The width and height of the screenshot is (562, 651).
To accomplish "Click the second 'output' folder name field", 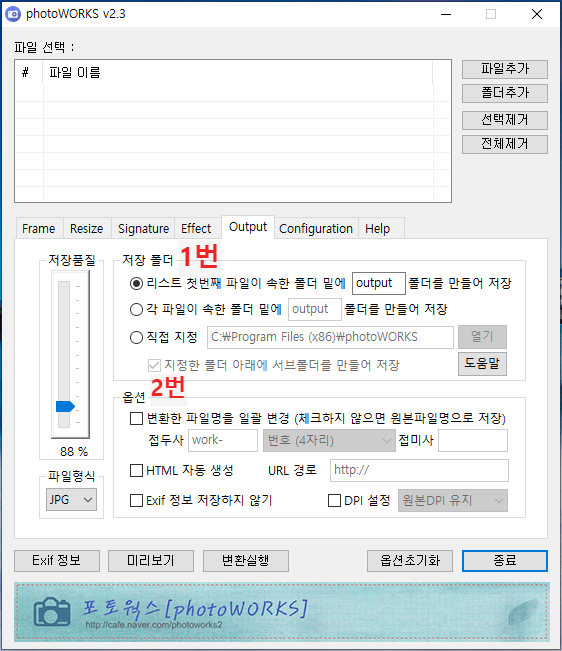I will click(x=315, y=309).
